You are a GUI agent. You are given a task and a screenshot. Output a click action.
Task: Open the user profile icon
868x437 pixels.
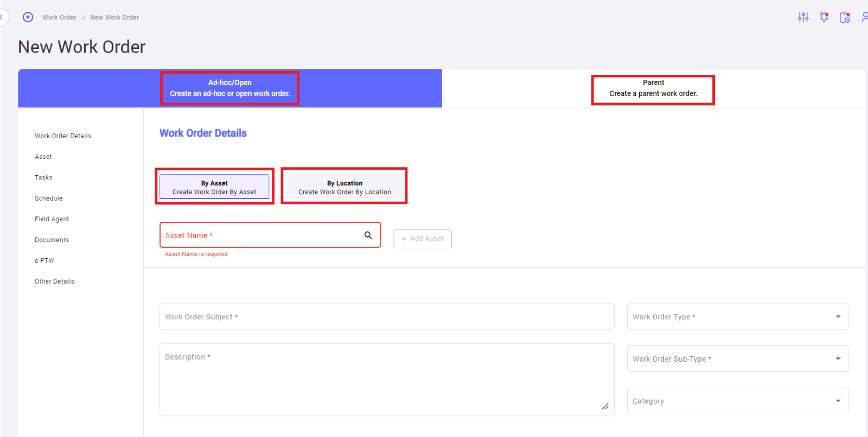coord(865,17)
